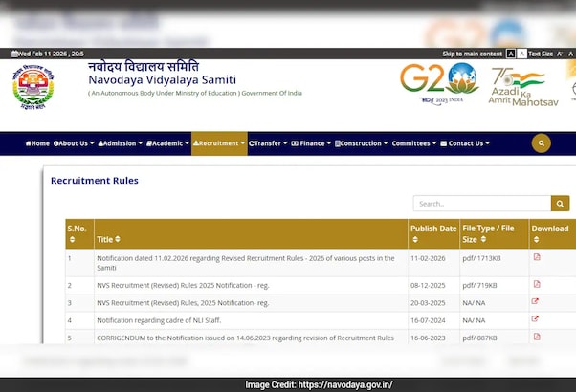Viewport: 576px width, 392px height.
Task: Sort table by Publish Date arrows
Action: point(415,240)
